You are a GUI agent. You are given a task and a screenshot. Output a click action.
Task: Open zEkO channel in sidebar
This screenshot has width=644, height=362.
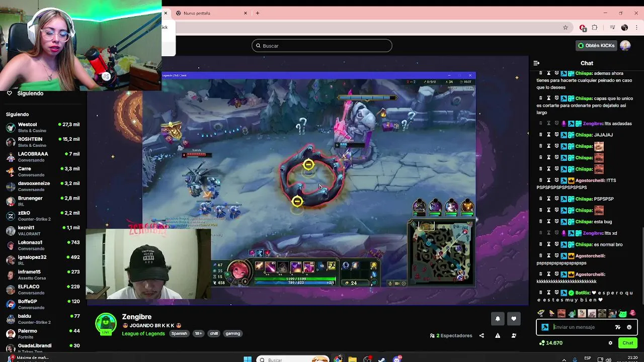(43, 216)
